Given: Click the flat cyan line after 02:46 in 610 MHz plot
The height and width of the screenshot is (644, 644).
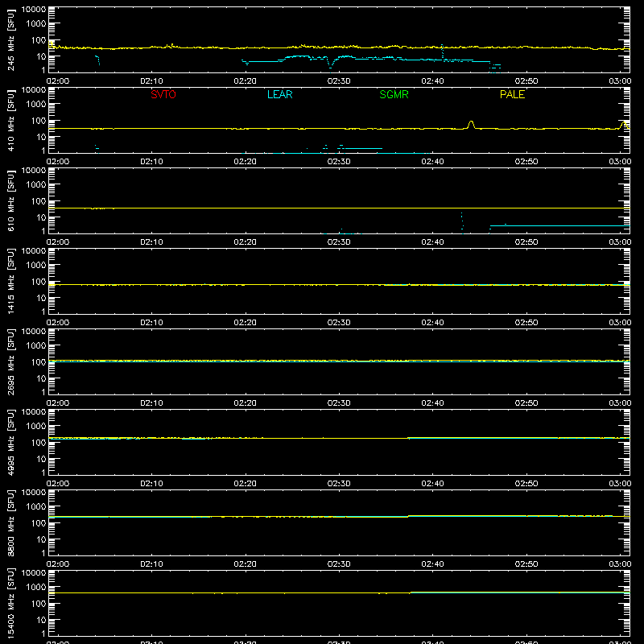Looking at the screenshot, I should [559, 225].
